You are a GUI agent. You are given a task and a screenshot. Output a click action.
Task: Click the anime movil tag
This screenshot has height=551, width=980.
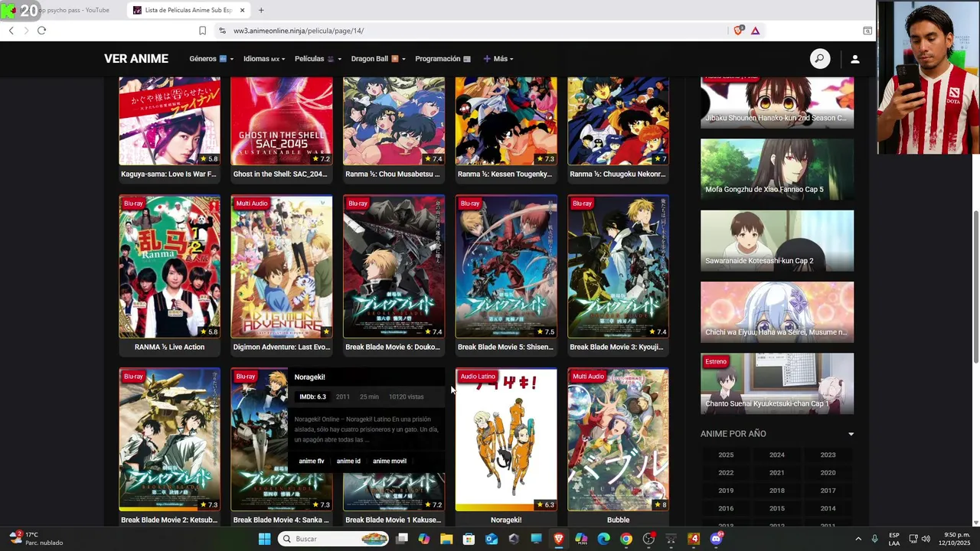(x=390, y=461)
